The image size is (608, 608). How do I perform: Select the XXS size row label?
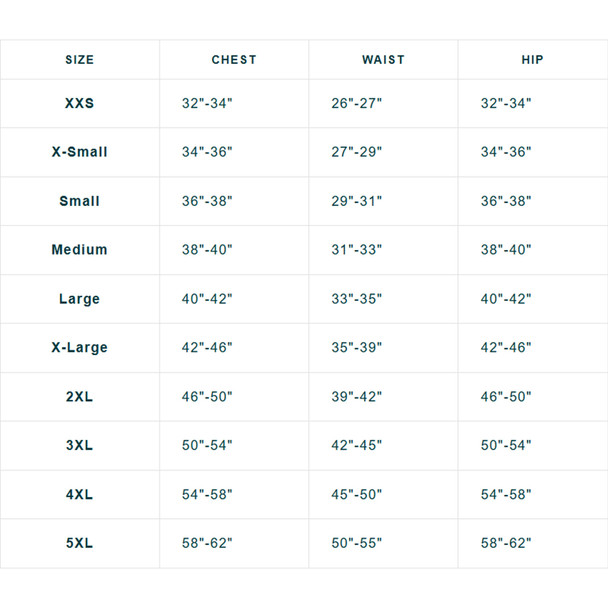tap(79, 103)
